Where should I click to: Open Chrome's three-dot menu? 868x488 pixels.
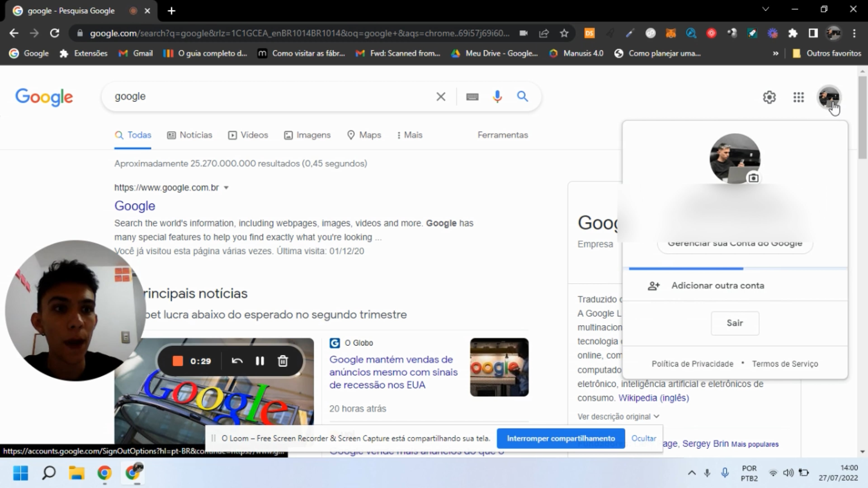point(854,33)
